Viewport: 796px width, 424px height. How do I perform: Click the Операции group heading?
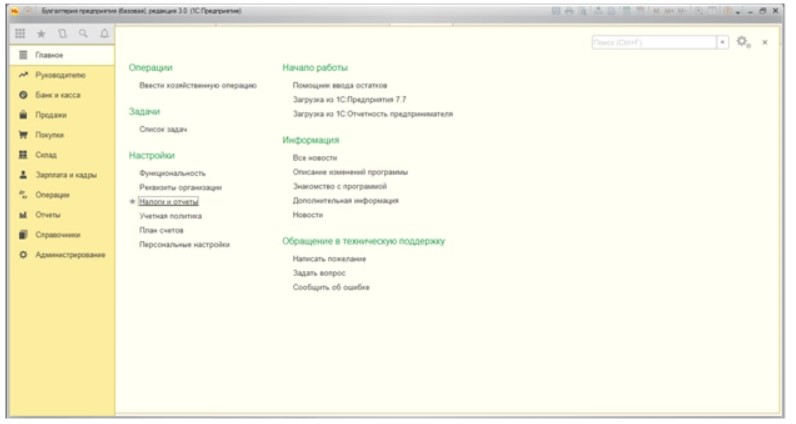coord(150,68)
